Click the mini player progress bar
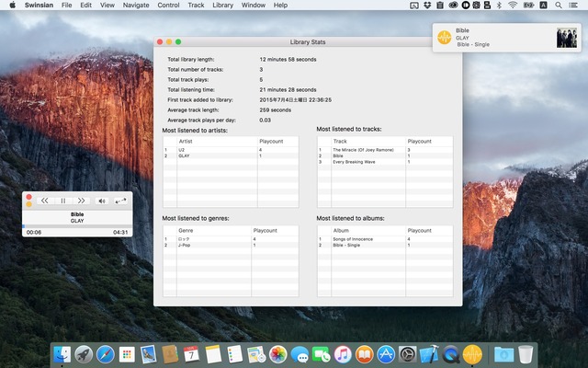Image resolution: width=588 pixels, height=368 pixels. 77,226
